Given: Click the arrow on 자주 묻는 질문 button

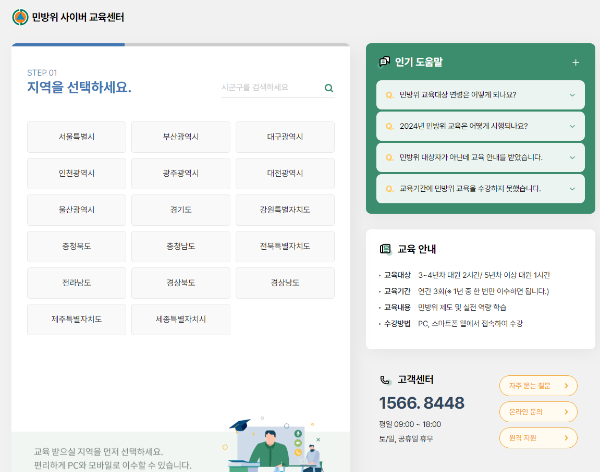Looking at the screenshot, I should coord(566,386).
